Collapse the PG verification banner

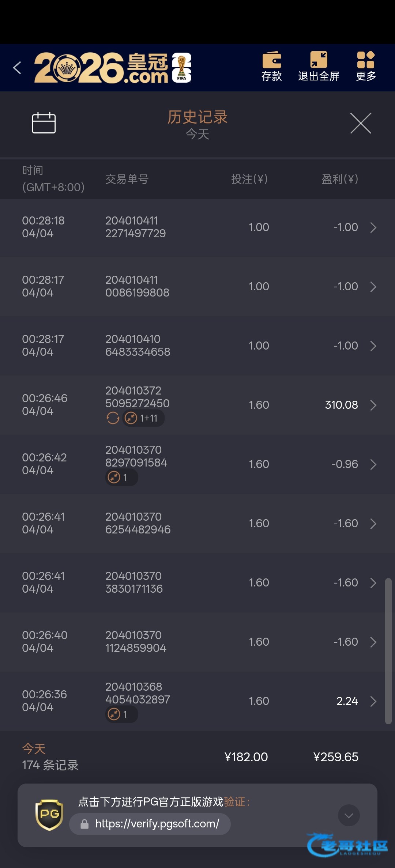click(349, 815)
